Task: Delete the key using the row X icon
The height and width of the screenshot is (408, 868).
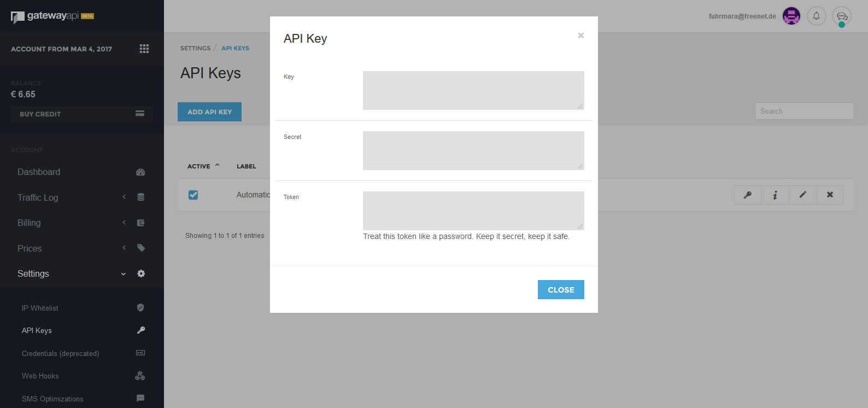Action: coord(830,195)
